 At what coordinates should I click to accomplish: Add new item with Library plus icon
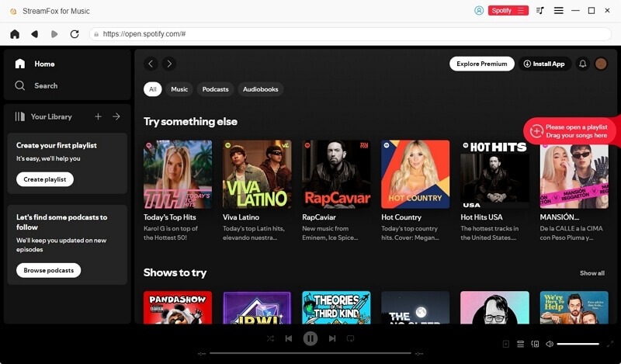[x=98, y=116]
